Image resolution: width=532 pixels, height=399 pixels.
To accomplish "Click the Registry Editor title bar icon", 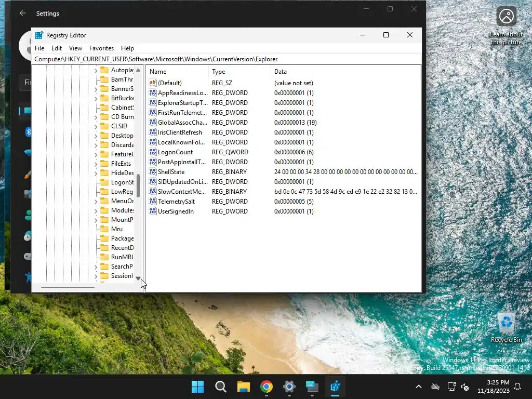I will coord(39,35).
